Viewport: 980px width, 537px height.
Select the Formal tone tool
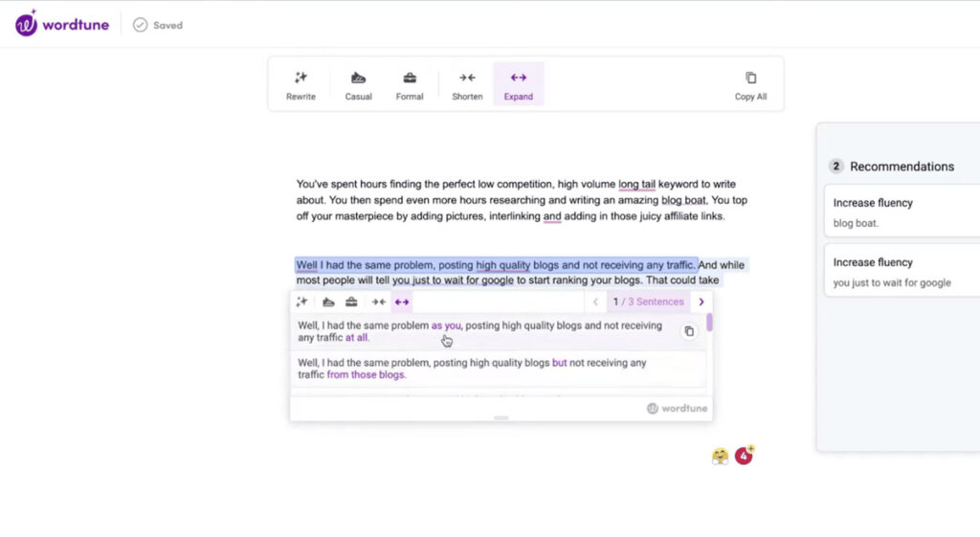coord(410,84)
